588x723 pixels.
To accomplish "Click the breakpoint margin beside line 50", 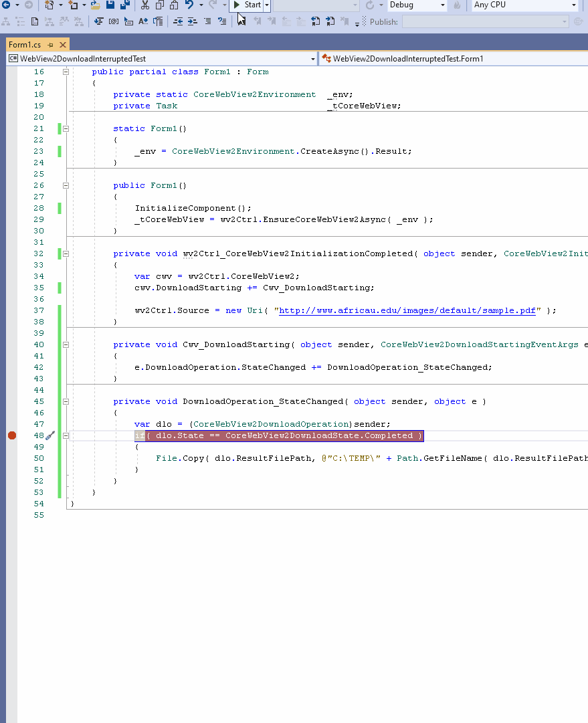I will click(x=12, y=458).
